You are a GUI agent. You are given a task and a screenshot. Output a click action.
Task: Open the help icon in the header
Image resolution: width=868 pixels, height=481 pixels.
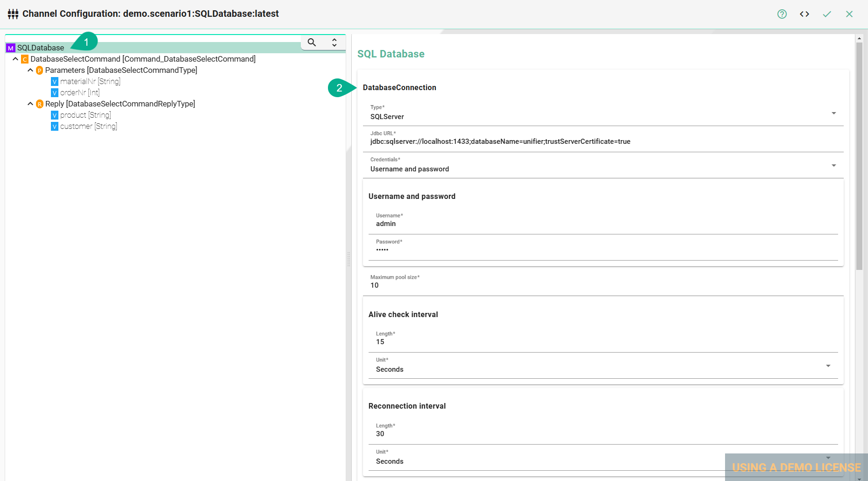782,14
